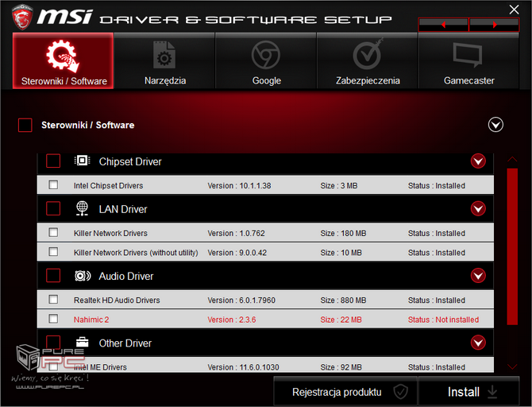Select the Realtek HD Audio Drivers checkbox
532x407 pixels.
pos(53,300)
